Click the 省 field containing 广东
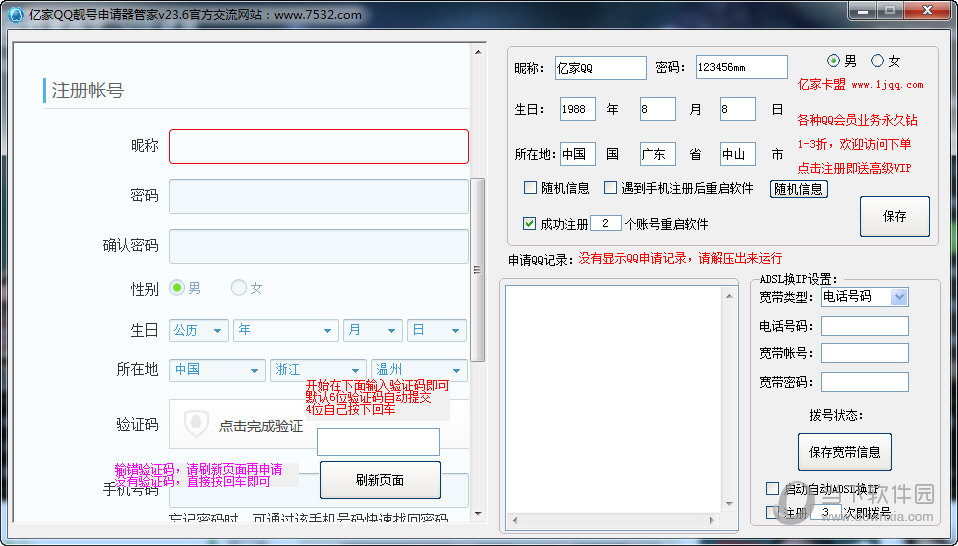The image size is (958, 546). tap(657, 154)
